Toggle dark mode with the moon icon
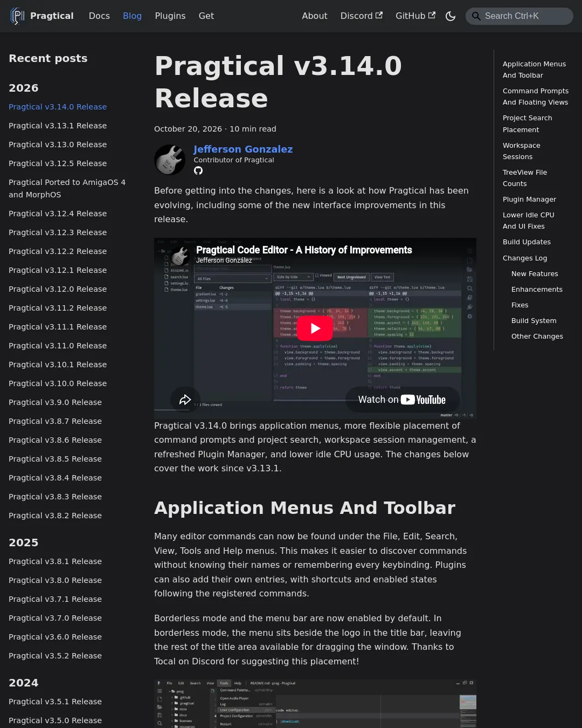 451,16
